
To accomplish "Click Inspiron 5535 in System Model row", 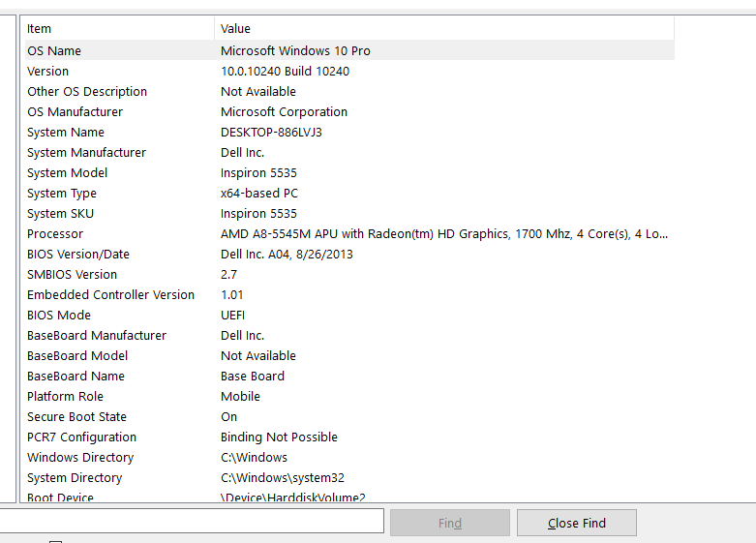I will tap(258, 172).
